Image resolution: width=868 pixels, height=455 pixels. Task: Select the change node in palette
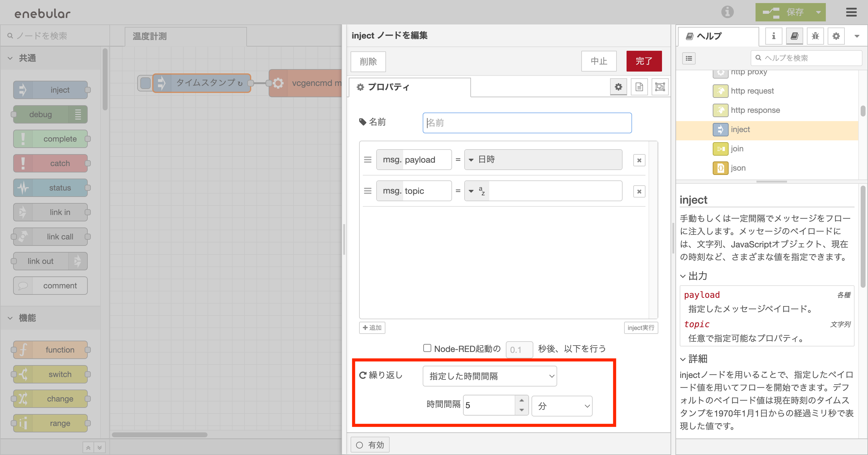(50, 399)
